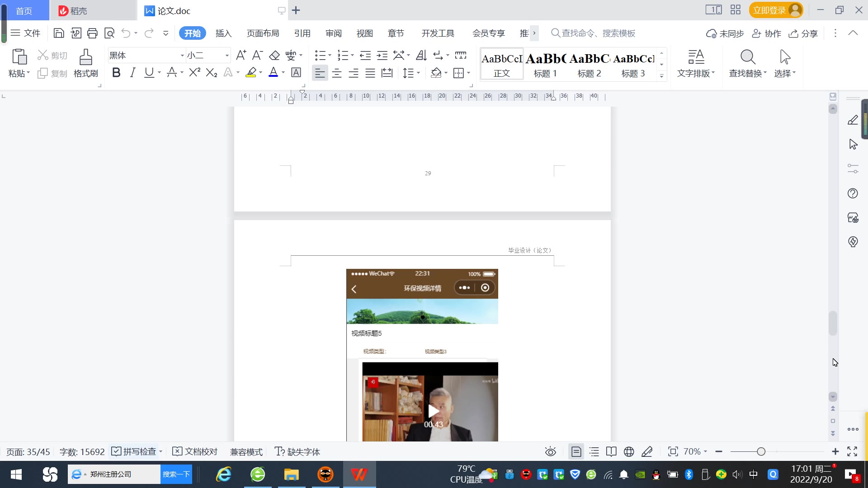Toggle spell check (拼写检查) in status bar
This screenshot has height=488, width=868.
[134, 451]
